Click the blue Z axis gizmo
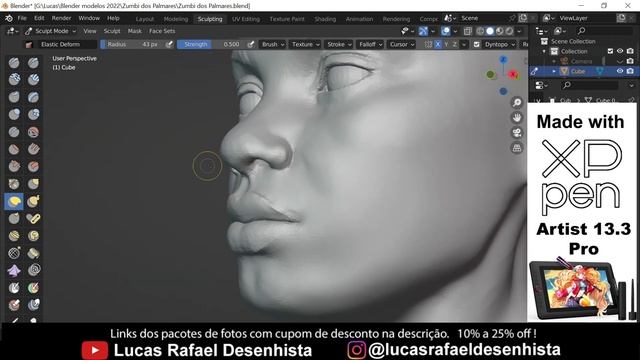This screenshot has height=360, width=640. coord(503,60)
